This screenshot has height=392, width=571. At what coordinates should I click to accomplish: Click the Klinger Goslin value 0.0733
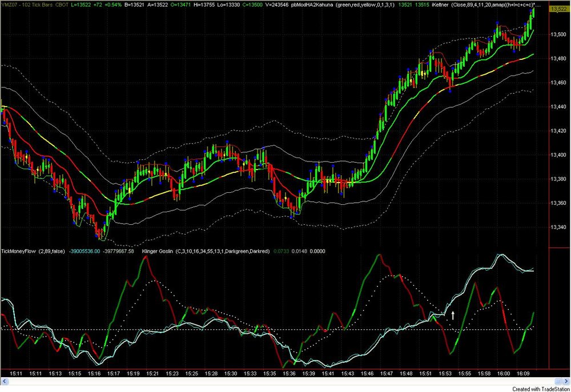(281, 251)
